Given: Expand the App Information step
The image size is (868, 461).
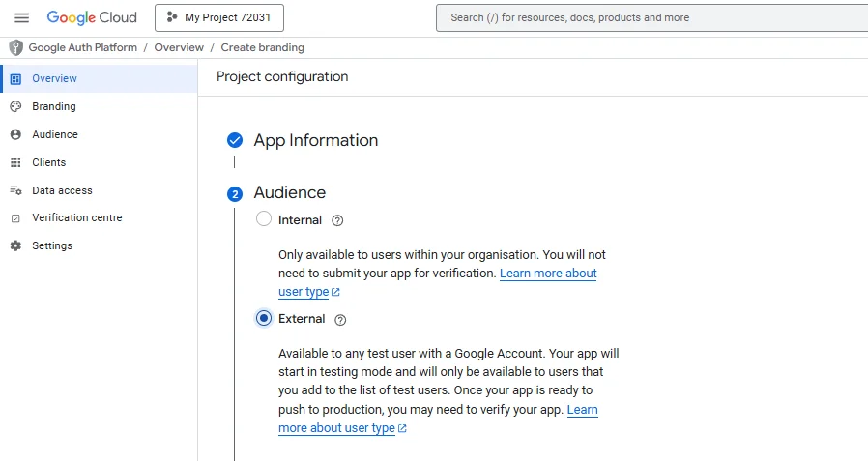Looking at the screenshot, I should pos(315,140).
